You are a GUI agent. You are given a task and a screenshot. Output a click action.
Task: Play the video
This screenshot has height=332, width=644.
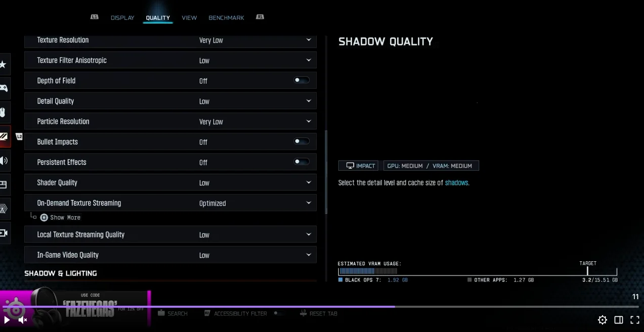7,320
